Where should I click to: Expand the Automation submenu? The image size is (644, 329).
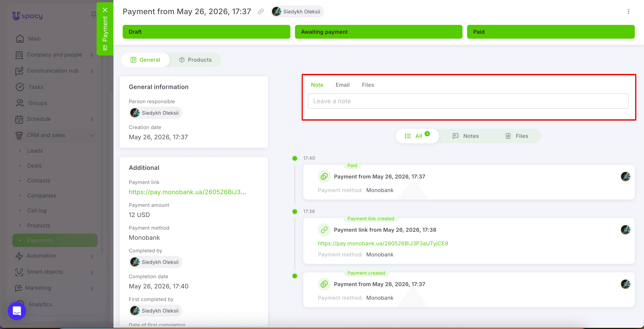(92, 256)
